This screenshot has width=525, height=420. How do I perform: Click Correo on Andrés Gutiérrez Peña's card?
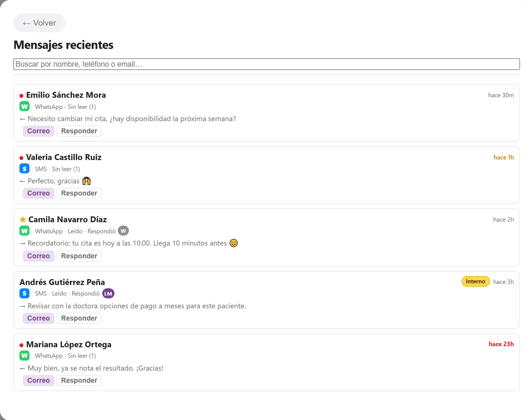pos(38,318)
